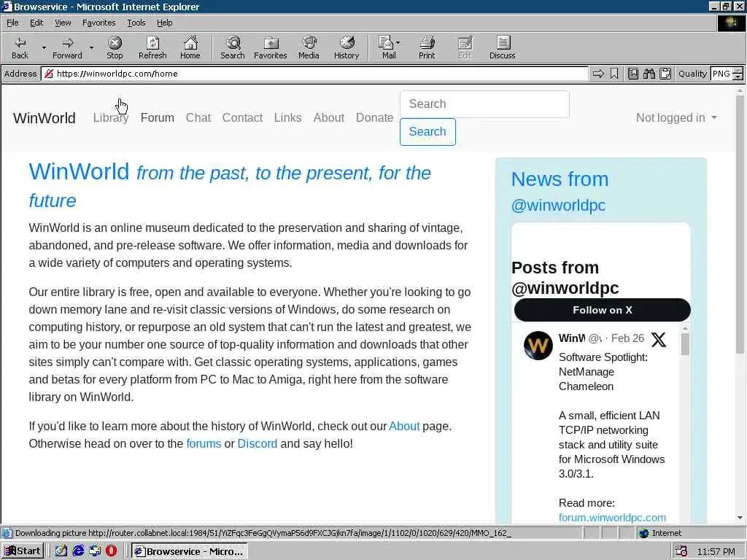Click the page scrollbar down arrow
This screenshot has height=560, width=747.
coord(740,518)
